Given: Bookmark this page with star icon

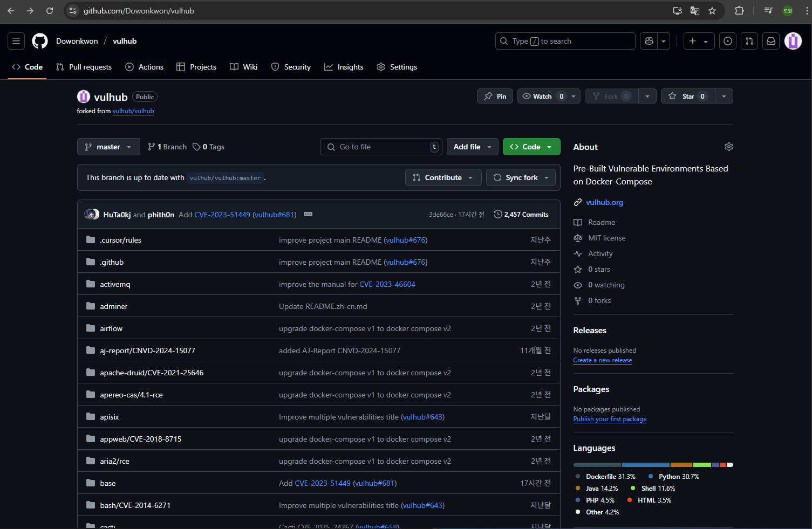Looking at the screenshot, I should click(712, 11).
